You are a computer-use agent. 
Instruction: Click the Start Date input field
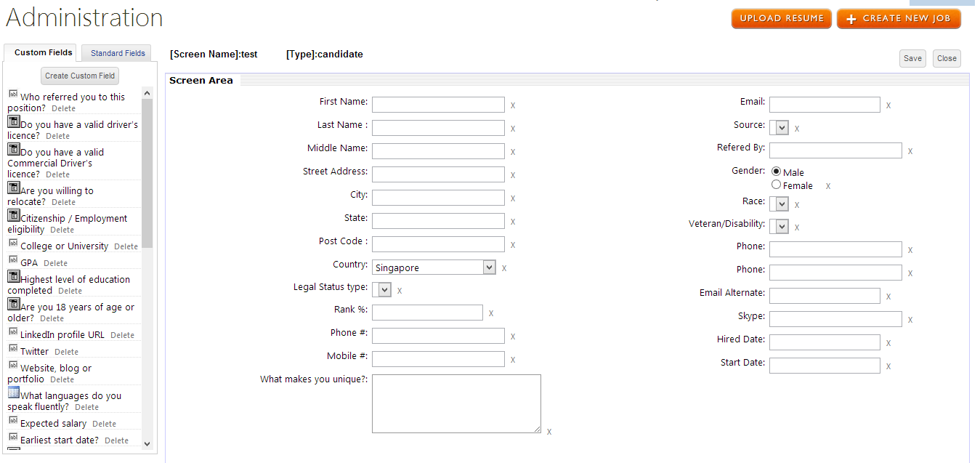(825, 366)
